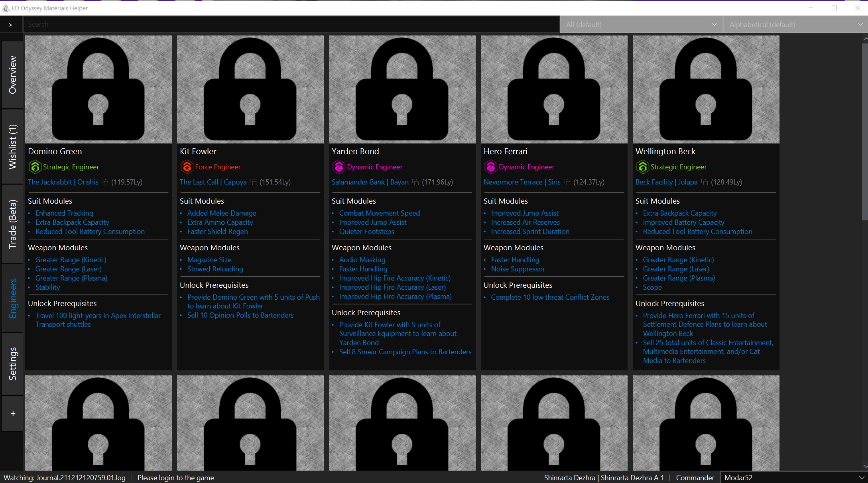Copy The Last Call | Capoya location
Viewport: 868px width, 483px height.
[x=254, y=182]
